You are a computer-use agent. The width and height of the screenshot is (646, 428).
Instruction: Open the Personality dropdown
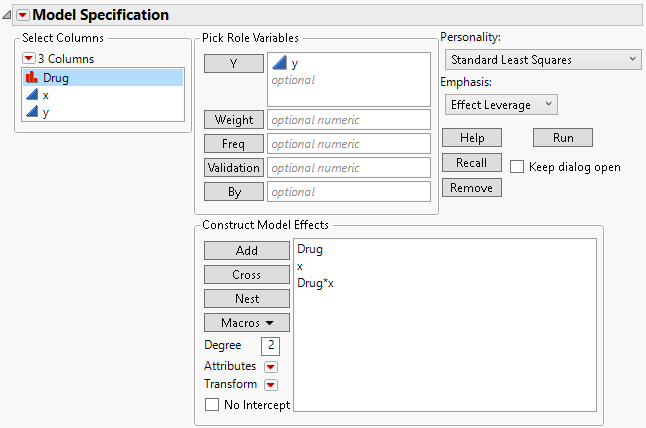540,60
